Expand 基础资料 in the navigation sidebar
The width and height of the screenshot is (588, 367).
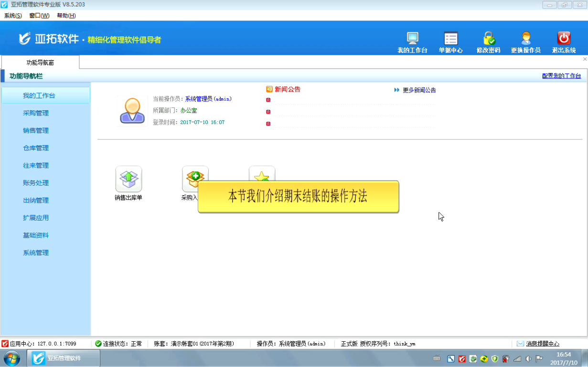(x=36, y=235)
